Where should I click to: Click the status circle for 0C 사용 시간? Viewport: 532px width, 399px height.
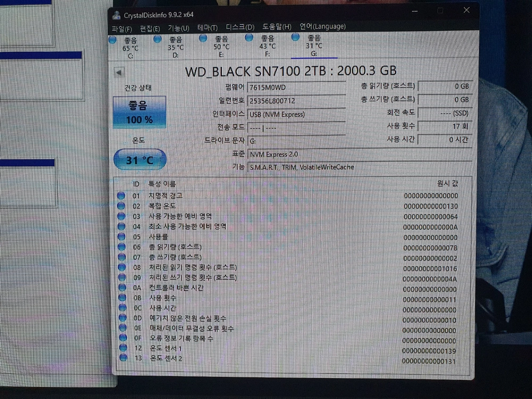122,308
